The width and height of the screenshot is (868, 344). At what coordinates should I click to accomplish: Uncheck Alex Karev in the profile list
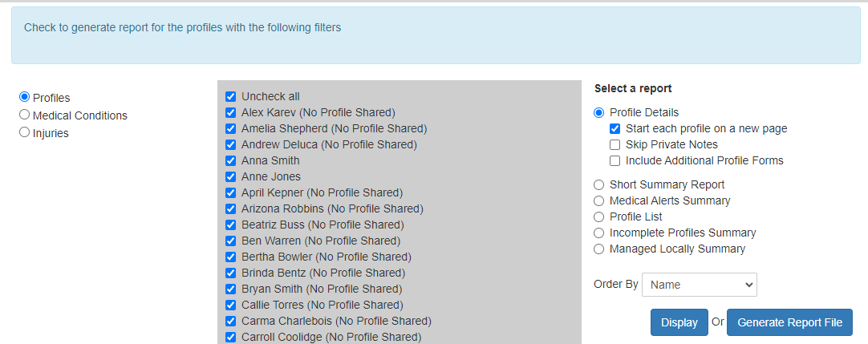[231, 112]
